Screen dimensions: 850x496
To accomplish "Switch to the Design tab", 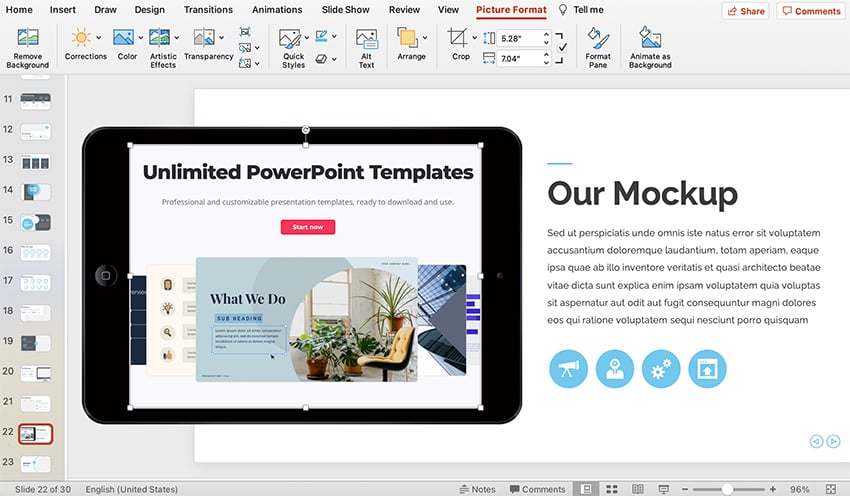I will pos(149,10).
